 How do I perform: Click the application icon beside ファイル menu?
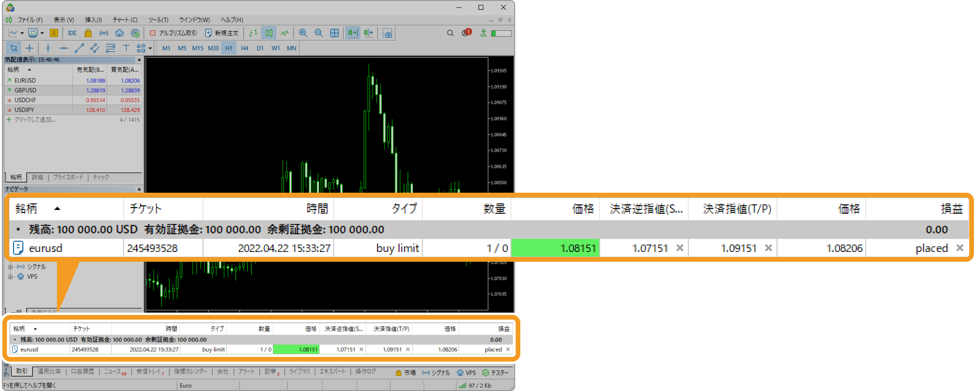coord(9,20)
